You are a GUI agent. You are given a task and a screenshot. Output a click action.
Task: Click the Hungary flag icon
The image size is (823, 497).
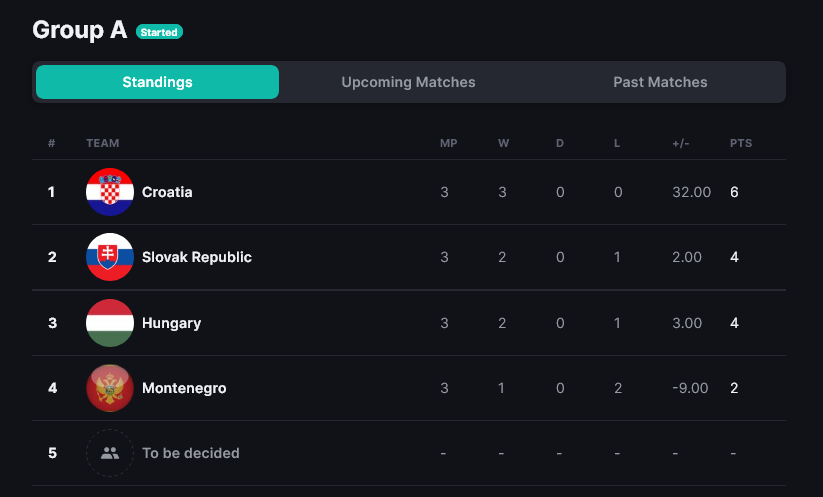coord(110,323)
